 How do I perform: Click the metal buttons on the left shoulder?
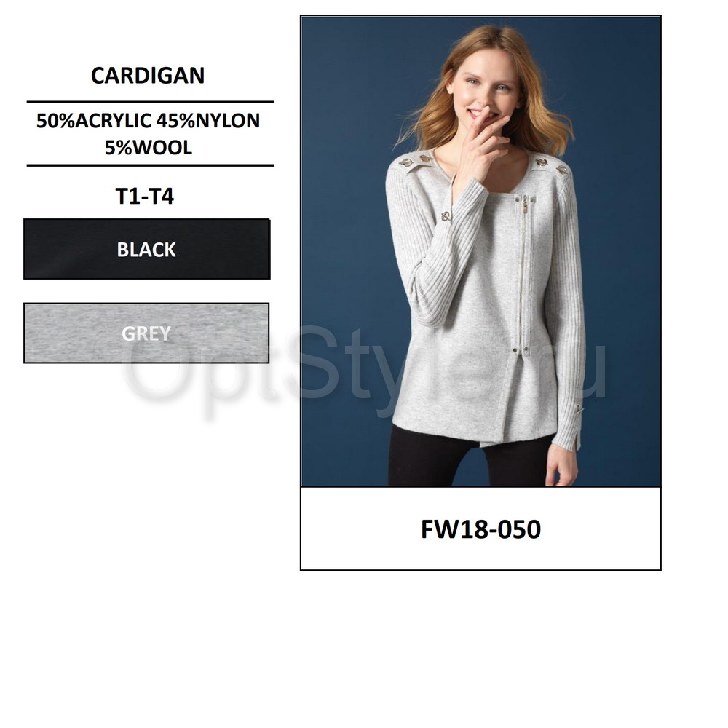click(416, 161)
